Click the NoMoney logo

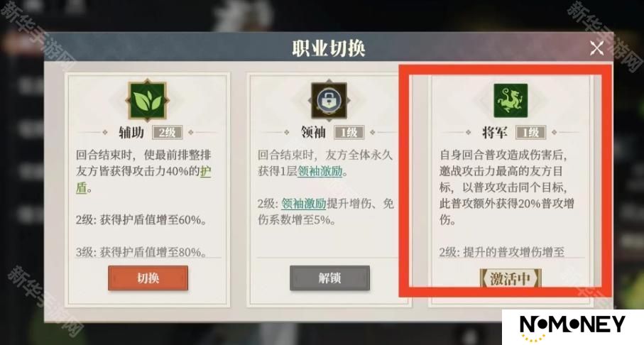pos(572,327)
